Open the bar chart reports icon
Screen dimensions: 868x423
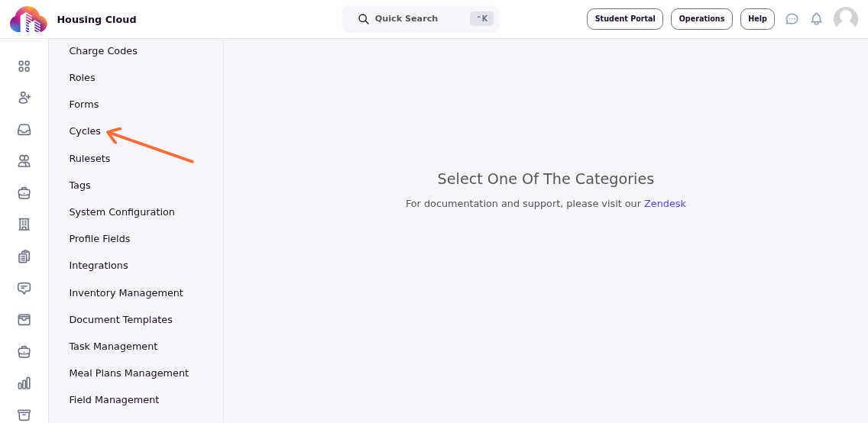click(24, 383)
